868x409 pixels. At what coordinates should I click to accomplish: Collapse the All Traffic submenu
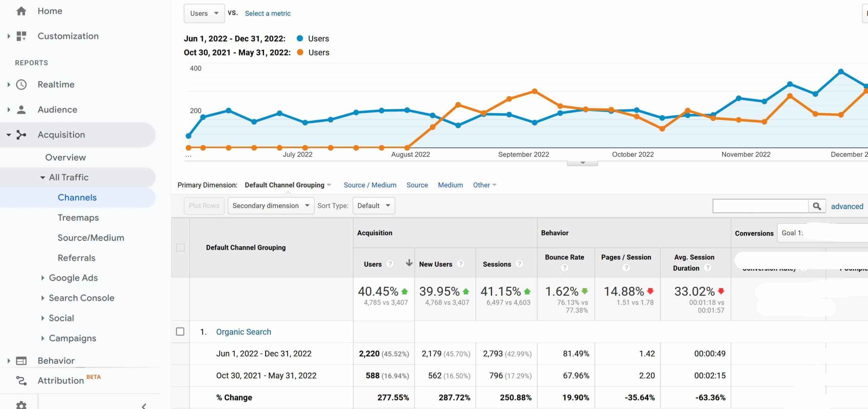click(x=42, y=178)
